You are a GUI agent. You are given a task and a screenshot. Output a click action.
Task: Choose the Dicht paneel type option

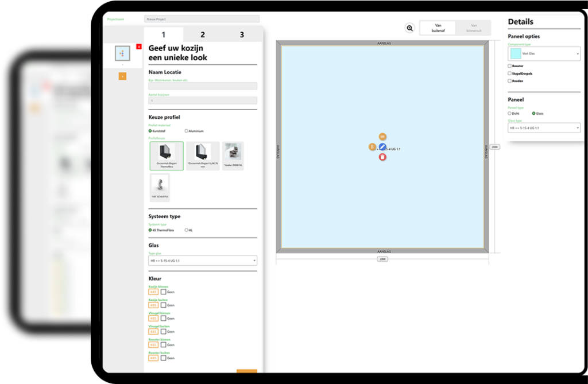(x=510, y=113)
